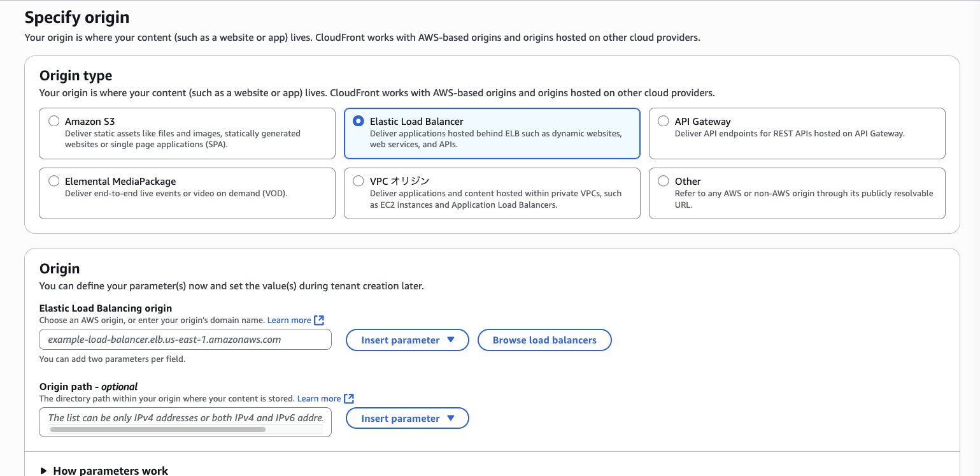Click the triangle icon next to How parameters work
This screenshot has height=476, width=980.
[x=43, y=471]
